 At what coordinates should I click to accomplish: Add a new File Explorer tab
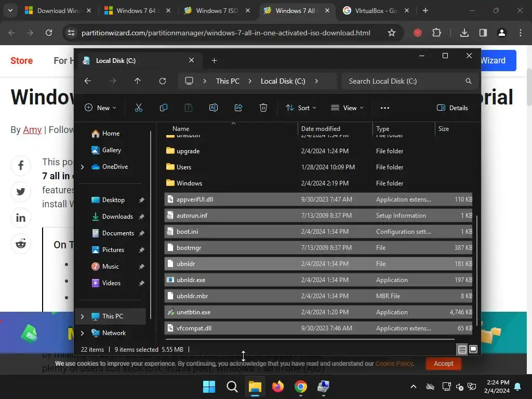click(x=214, y=60)
